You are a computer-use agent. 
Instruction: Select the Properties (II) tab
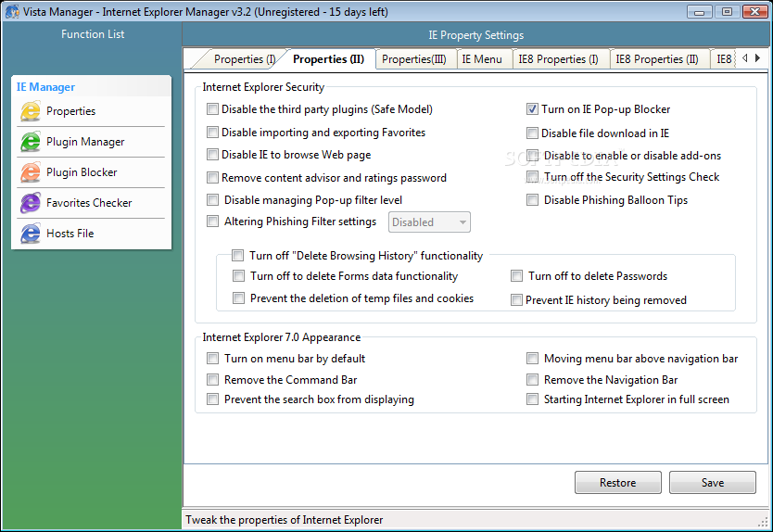(x=328, y=59)
